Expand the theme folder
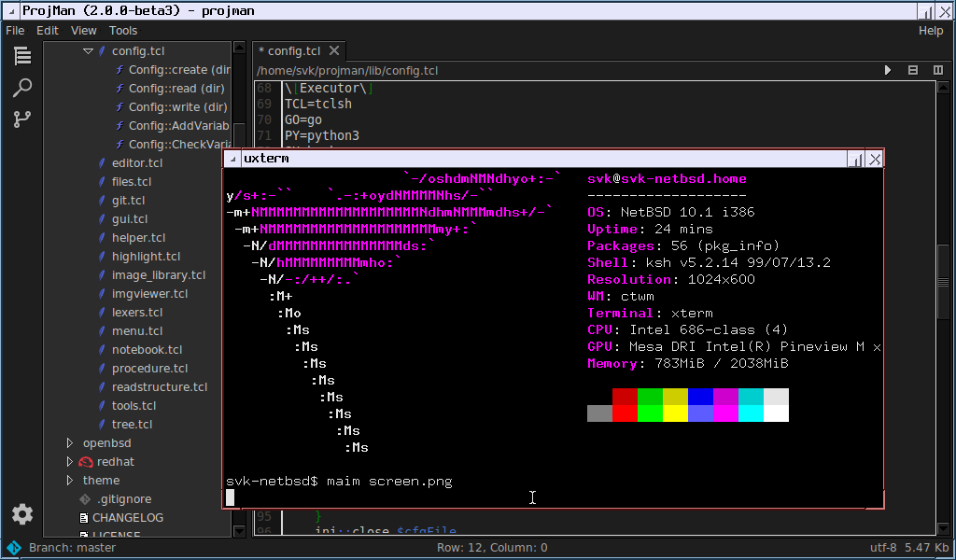Image resolution: width=956 pixels, height=560 pixels. (x=69, y=481)
